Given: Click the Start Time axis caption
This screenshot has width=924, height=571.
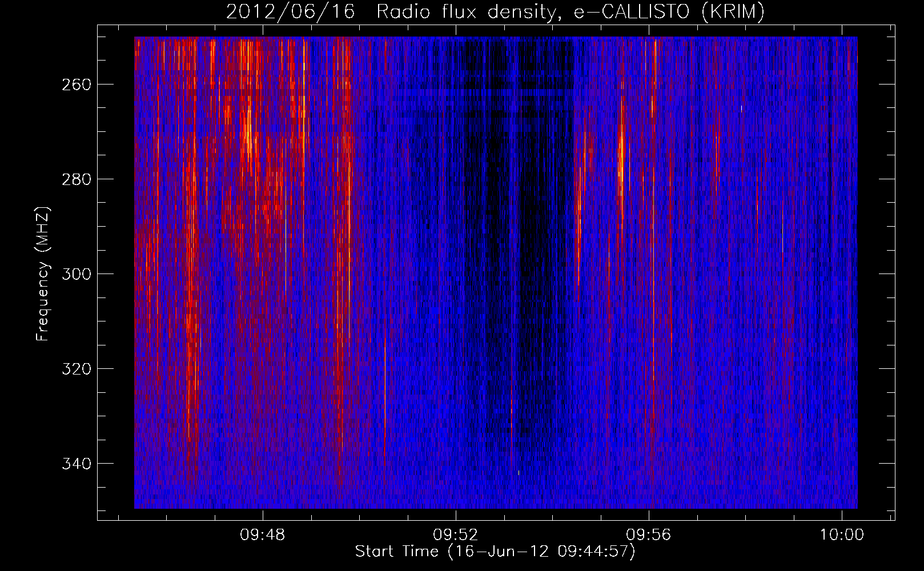Looking at the screenshot, I should 495,552.
